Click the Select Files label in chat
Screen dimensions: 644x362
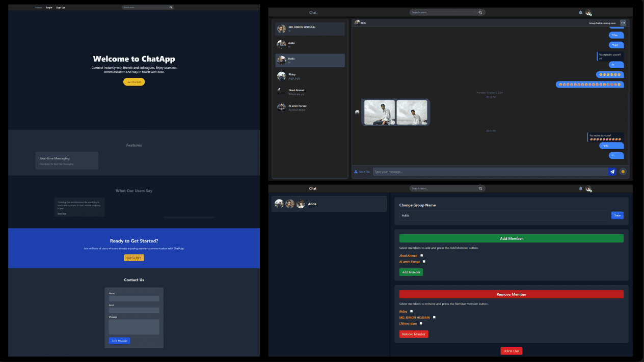tap(364, 172)
